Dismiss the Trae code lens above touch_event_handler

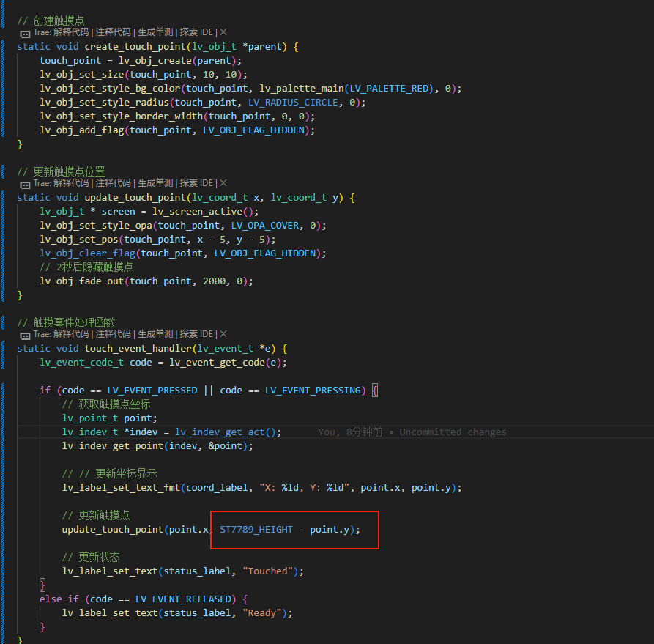coord(223,334)
